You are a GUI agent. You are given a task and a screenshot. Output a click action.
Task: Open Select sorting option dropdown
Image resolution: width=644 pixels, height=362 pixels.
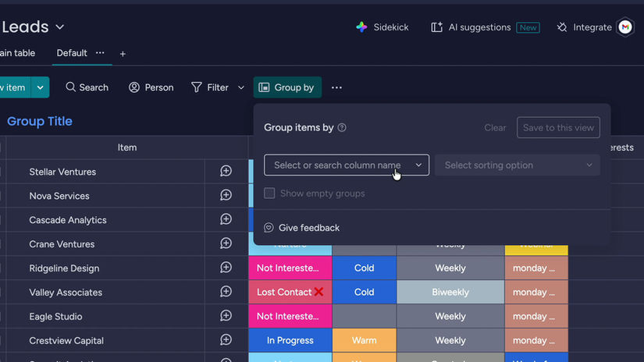[518, 165]
